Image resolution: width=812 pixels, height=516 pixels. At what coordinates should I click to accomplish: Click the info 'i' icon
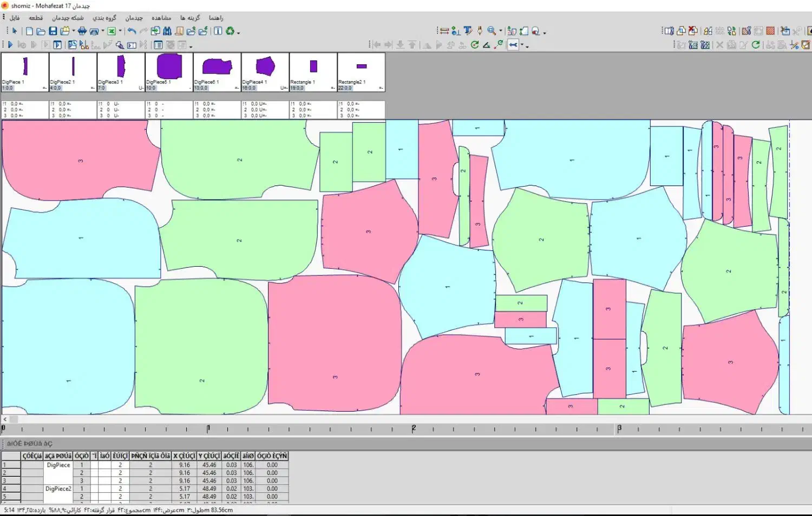[x=218, y=31]
